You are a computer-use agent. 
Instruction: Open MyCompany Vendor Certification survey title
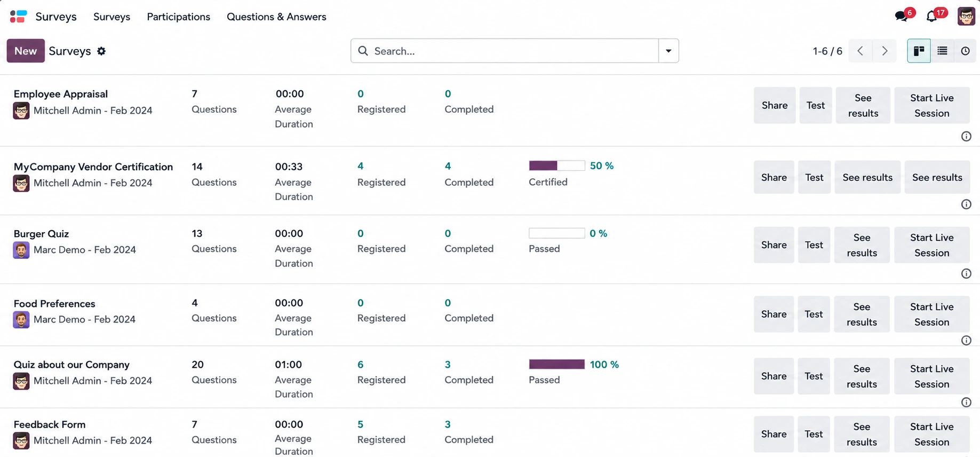pyautogui.click(x=93, y=167)
